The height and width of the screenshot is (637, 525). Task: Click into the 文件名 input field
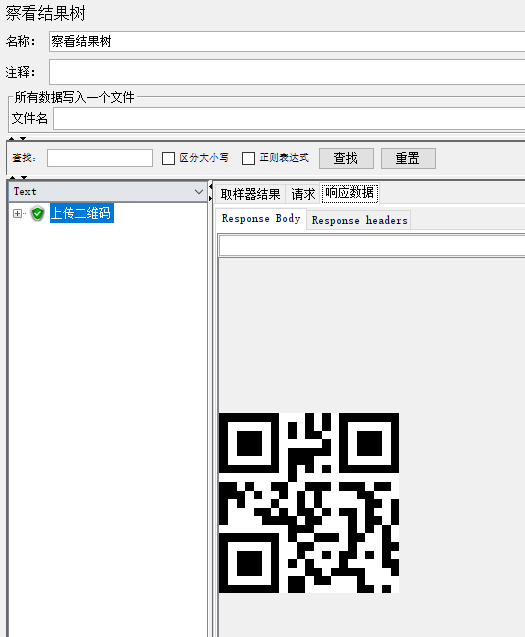289,119
